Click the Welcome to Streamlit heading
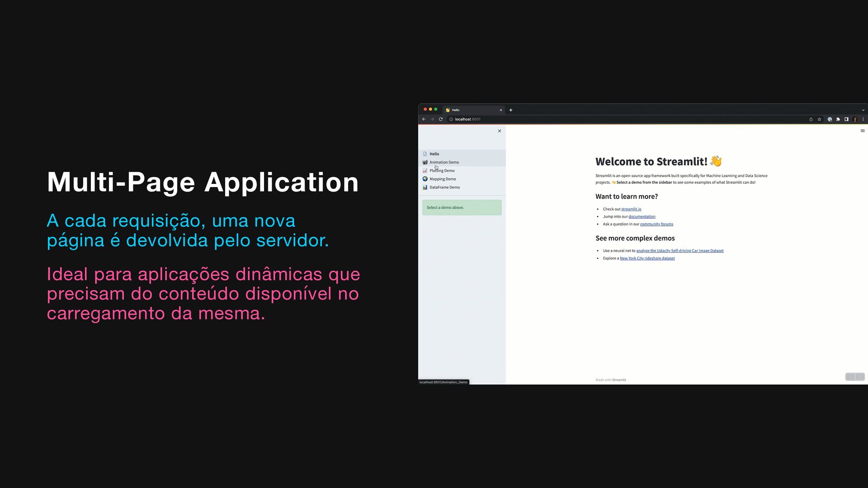This screenshot has width=868, height=488. [x=659, y=161]
